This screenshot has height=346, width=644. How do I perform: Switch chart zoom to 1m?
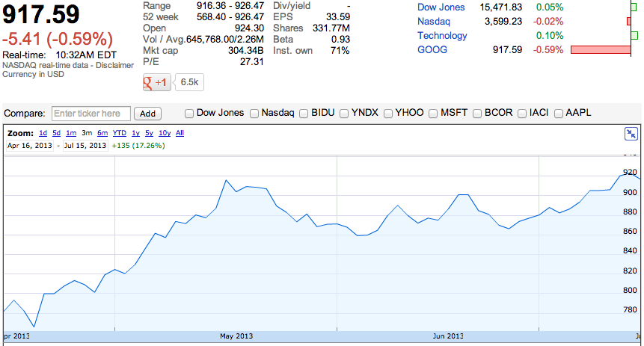click(71, 133)
